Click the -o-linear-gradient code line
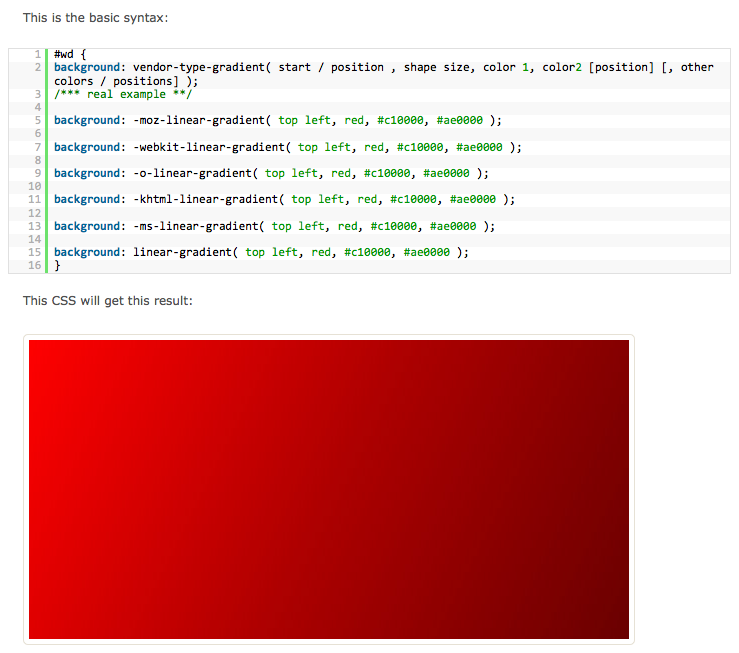Image resolution: width=739 pixels, height=653 pixels. click(x=271, y=173)
